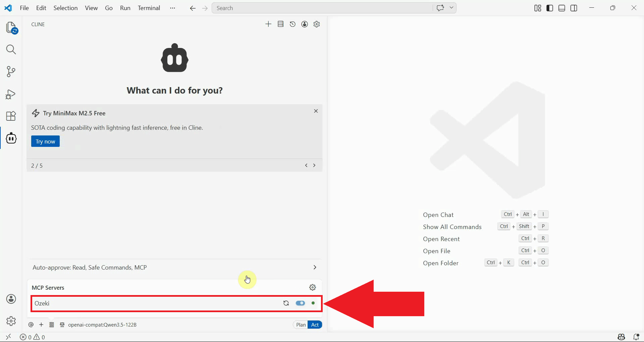This screenshot has width=644, height=342.
Task: Open the Terminal menu
Action: pyautogui.click(x=149, y=8)
